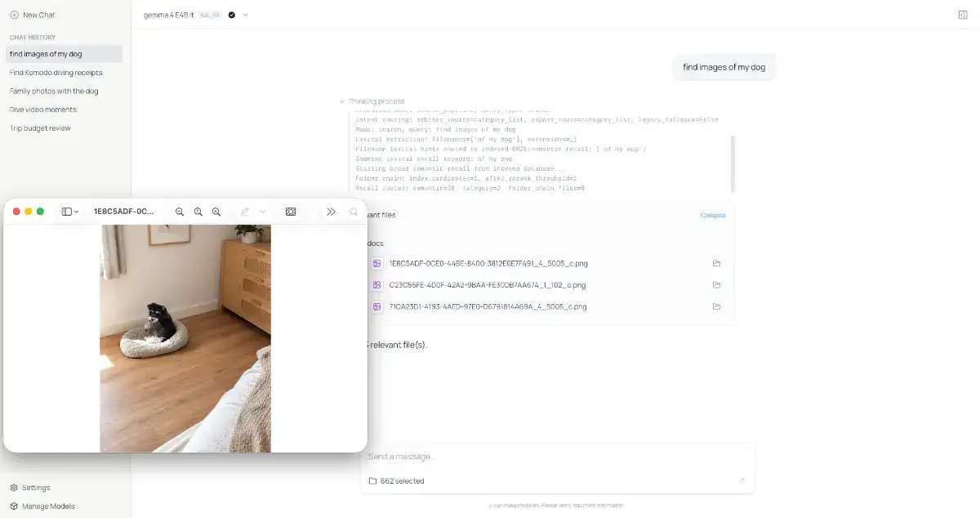Open Preview sidebar view menu
980x518 pixels.
tap(70, 212)
